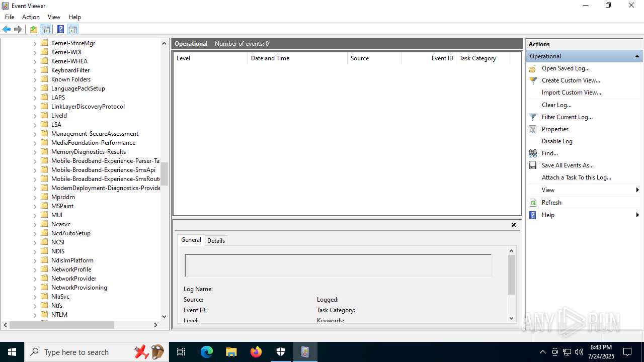Click the Forward arrow toolbar icon
Viewport: 644px width, 362px height.
pos(18,29)
